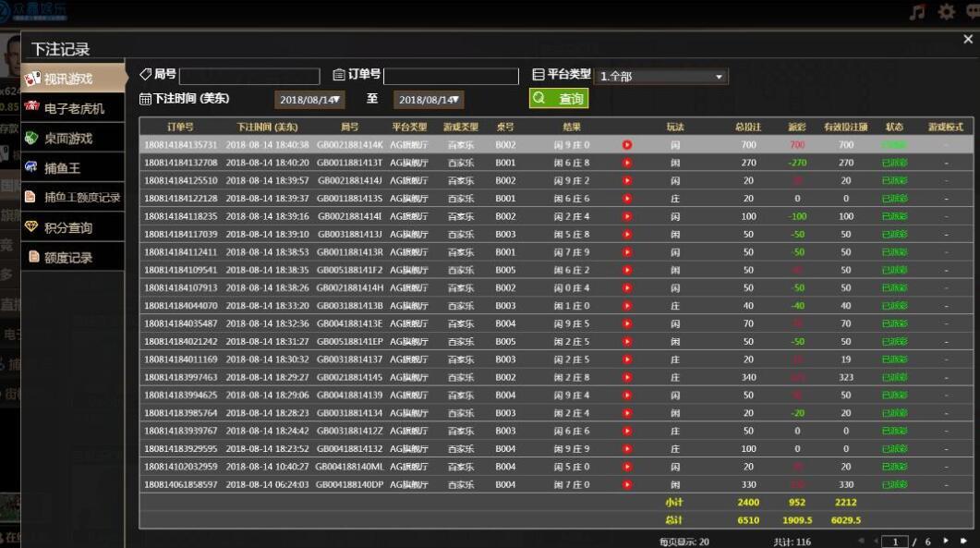Play video replay for order 180814183929595

pyautogui.click(x=627, y=449)
